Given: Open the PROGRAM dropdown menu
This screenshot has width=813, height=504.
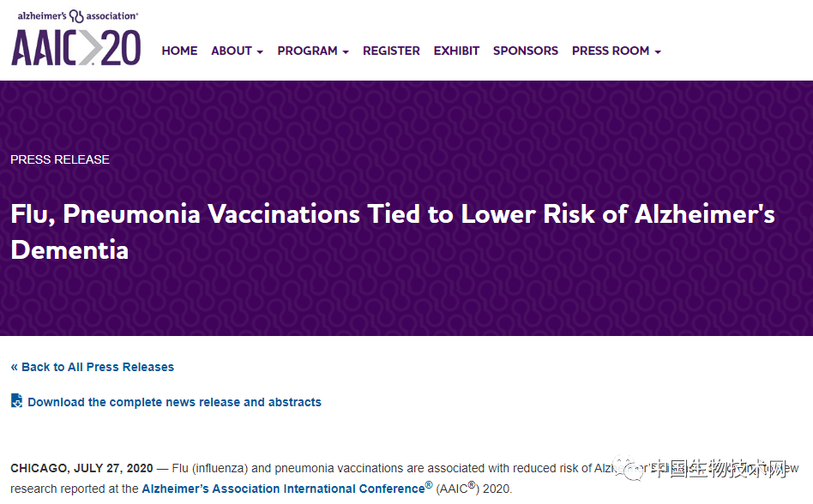Looking at the screenshot, I should (x=312, y=51).
